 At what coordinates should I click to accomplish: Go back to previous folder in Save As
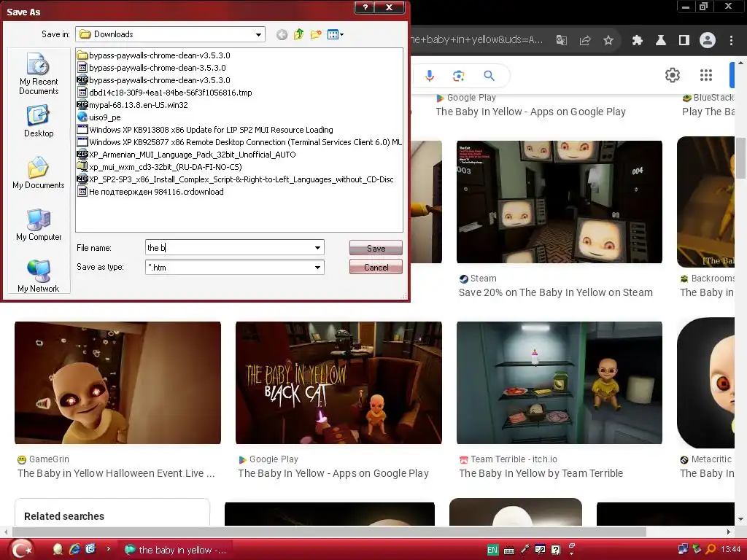pos(282,35)
